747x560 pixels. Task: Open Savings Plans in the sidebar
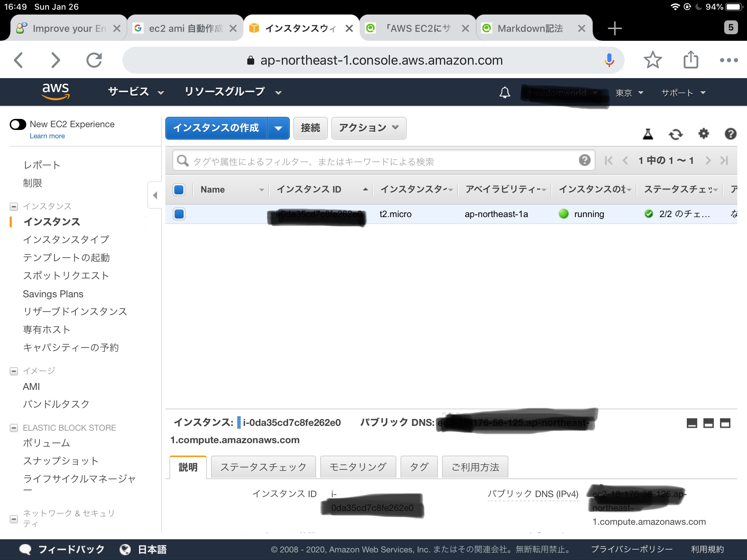[x=53, y=294]
